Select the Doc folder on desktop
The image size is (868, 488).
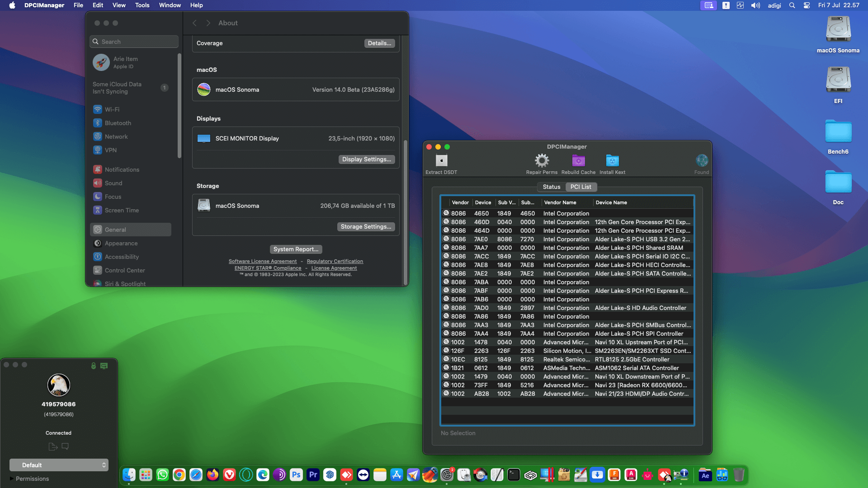point(838,187)
